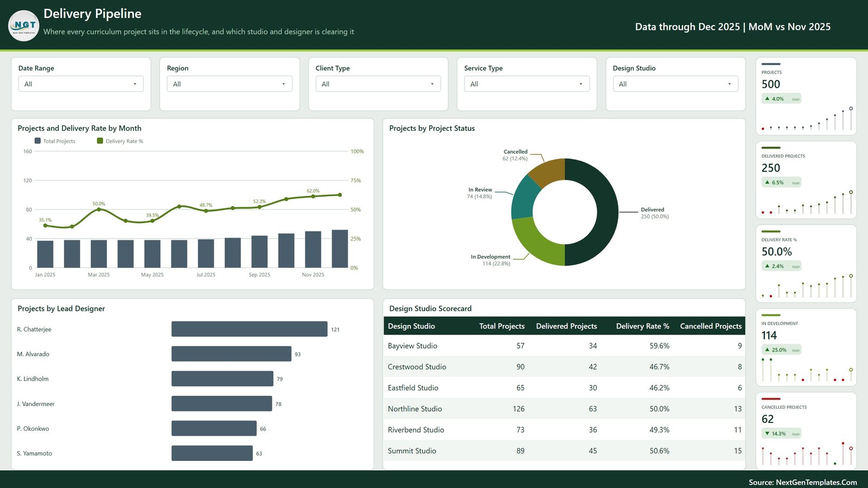This screenshot has height=488, width=868.
Task: Select the Riverbend Studio row
Action: point(564,430)
